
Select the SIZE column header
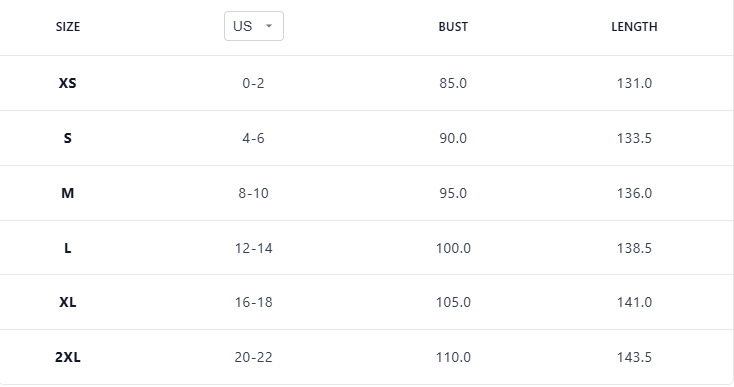coord(68,27)
